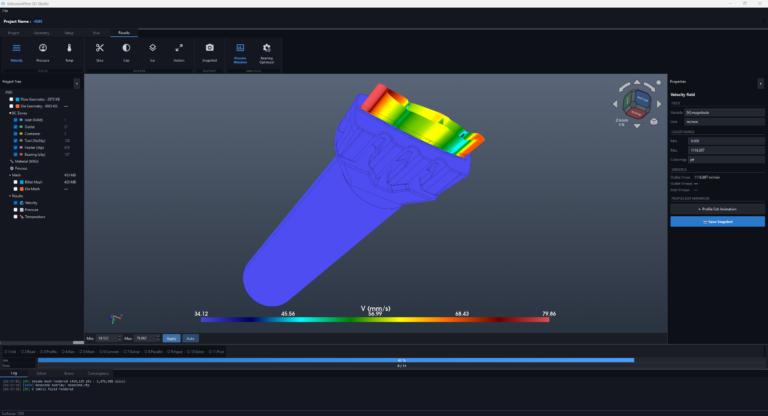The image size is (768, 416).
Task: Click the Zoom Fit view control
Action: (x=622, y=122)
